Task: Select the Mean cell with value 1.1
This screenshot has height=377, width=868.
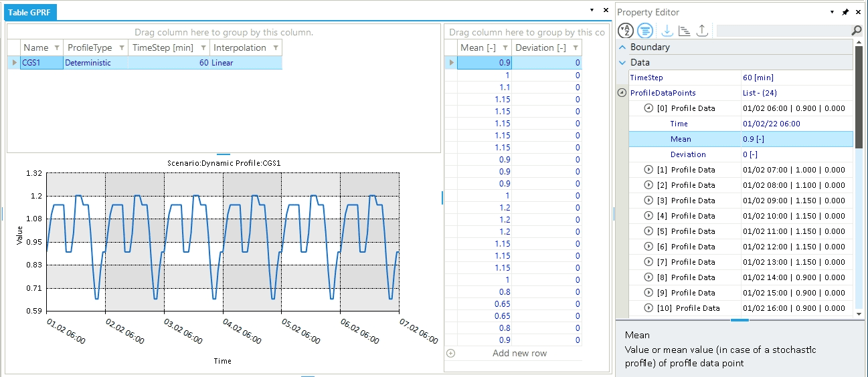Action: 485,88
